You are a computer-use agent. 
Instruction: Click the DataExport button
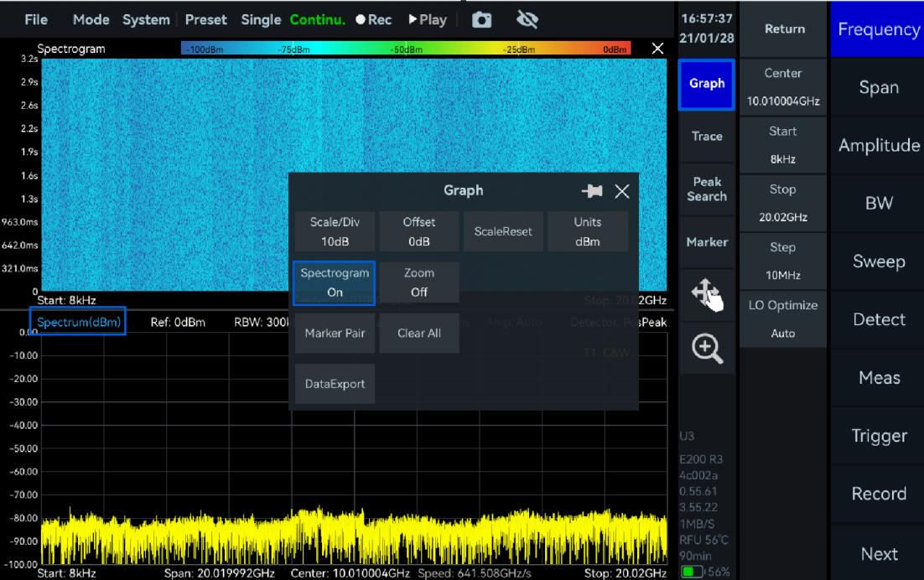(x=335, y=384)
